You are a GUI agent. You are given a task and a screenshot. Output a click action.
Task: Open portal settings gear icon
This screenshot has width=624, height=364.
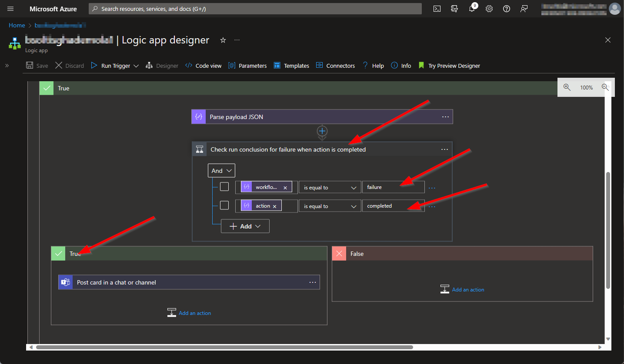489,9
